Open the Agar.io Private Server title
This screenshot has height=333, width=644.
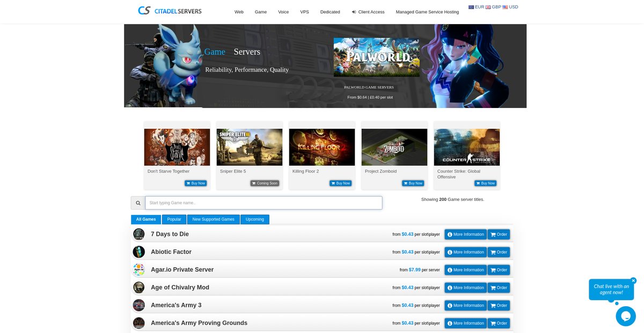pyautogui.click(x=182, y=270)
